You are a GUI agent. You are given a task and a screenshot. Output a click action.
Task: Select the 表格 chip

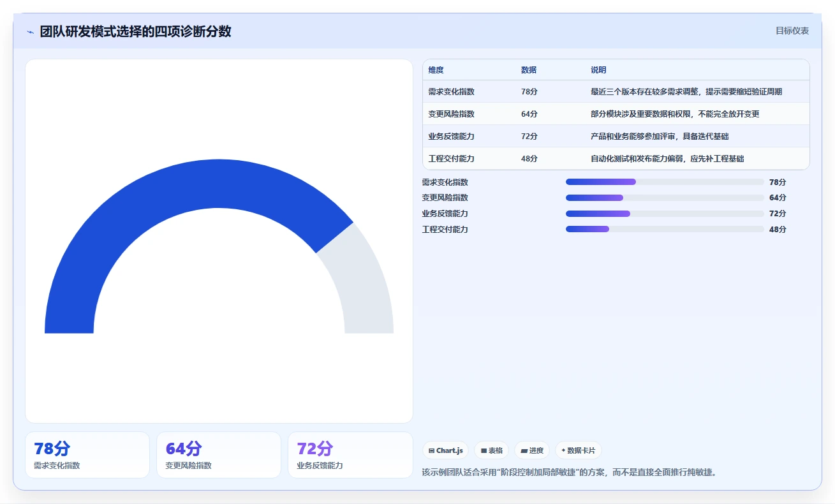491,450
